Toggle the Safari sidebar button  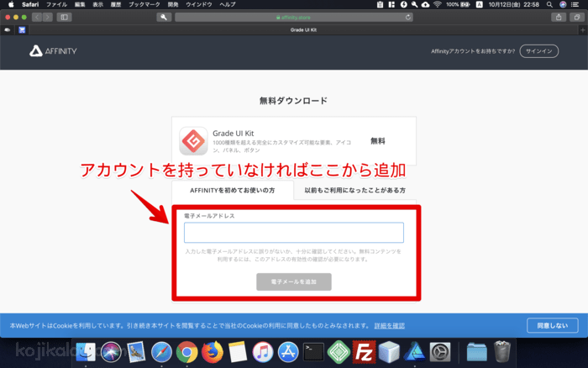tap(64, 18)
